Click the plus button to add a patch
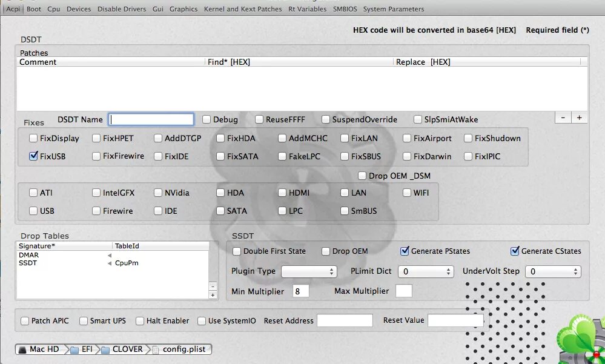The height and width of the screenshot is (364, 605). tap(580, 117)
